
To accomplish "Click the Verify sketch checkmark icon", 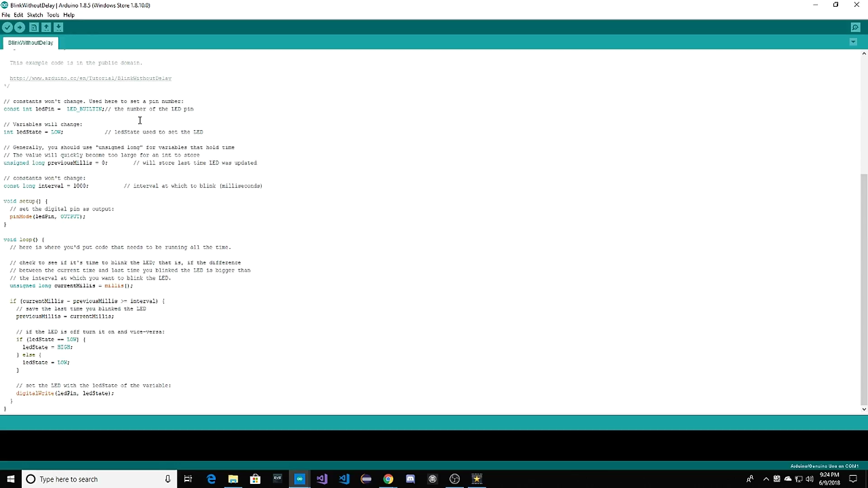I will point(7,28).
